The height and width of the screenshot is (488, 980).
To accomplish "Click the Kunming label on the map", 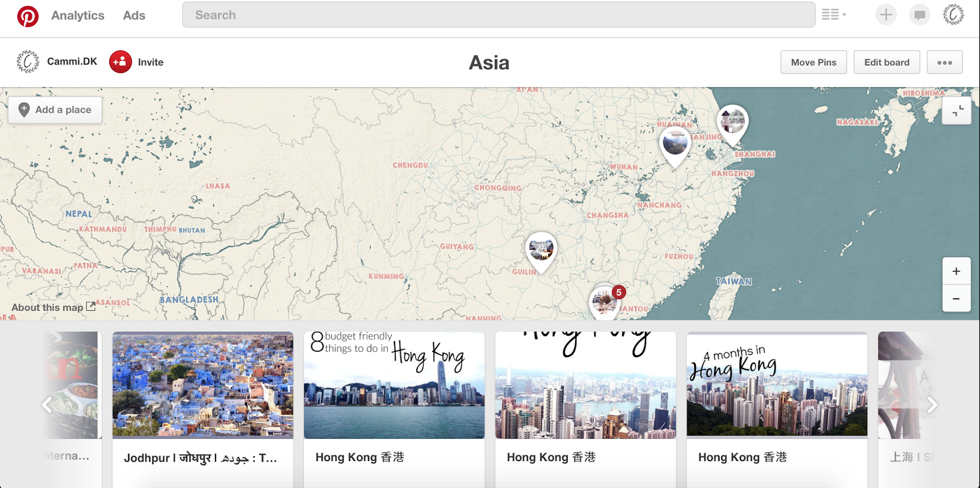I will point(386,276).
